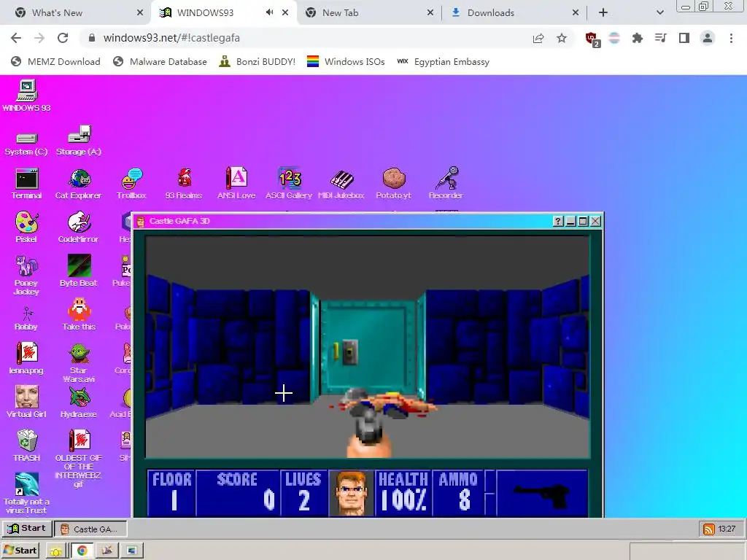Toggle the browser side panel
Screen dimensions: 747x560
[684, 38]
